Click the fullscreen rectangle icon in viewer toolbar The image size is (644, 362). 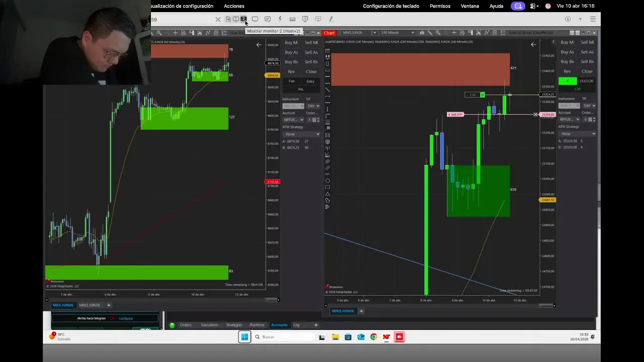point(255,19)
